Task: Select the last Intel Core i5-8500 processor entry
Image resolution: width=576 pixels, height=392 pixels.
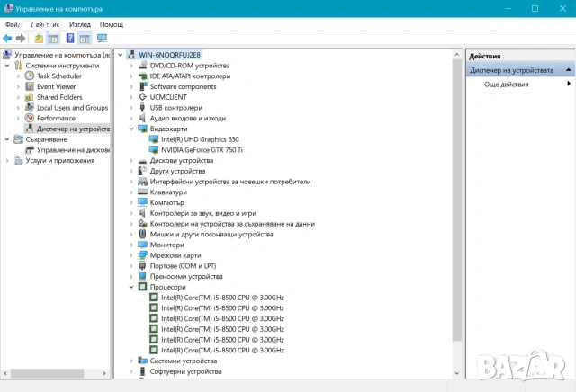Action: (x=222, y=350)
